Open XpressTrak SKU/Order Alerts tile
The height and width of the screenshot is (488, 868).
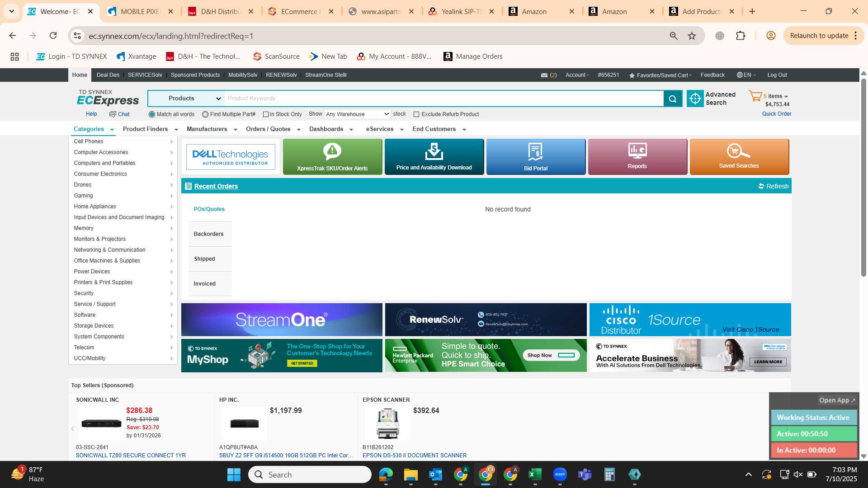332,156
